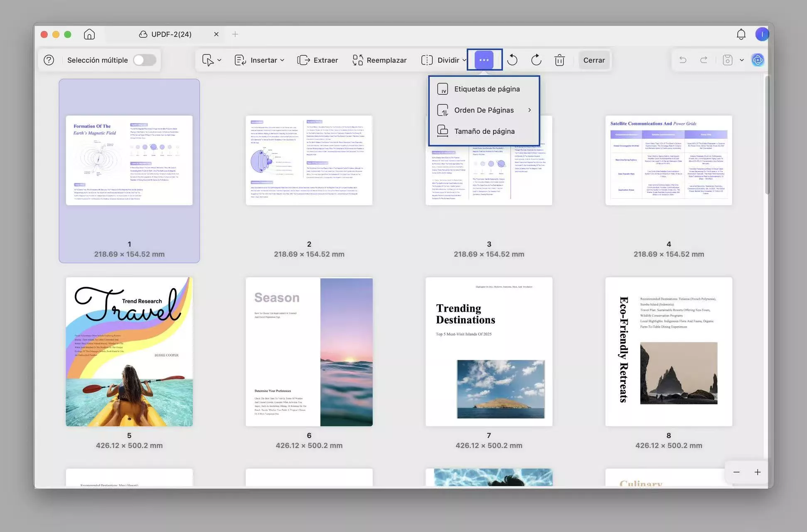
Task: Select Tamaño de página option
Action: [484, 131]
